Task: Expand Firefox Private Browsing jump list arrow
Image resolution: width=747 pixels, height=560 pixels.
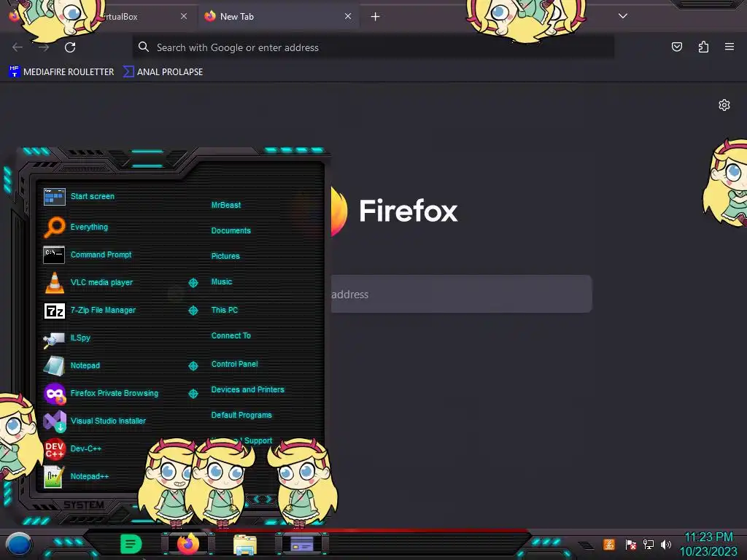Action: [193, 393]
